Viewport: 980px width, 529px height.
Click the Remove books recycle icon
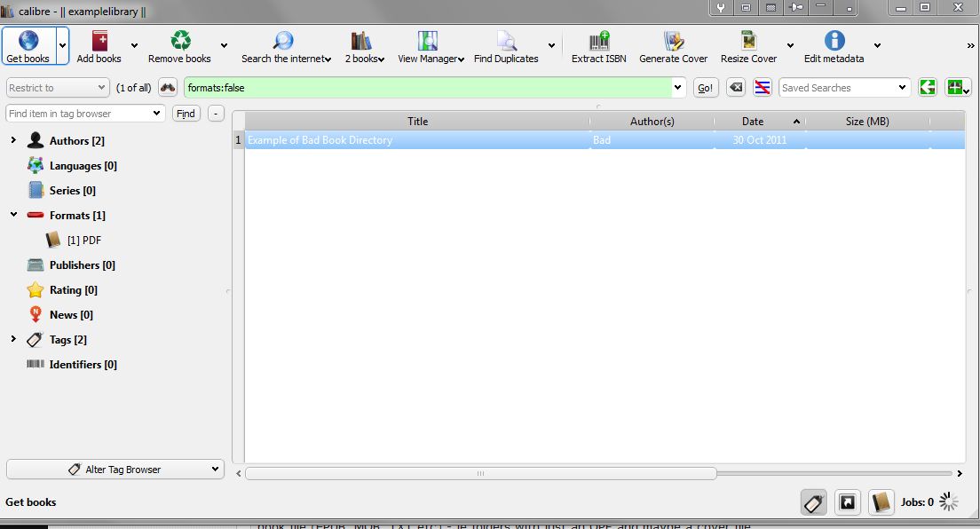tap(180, 41)
